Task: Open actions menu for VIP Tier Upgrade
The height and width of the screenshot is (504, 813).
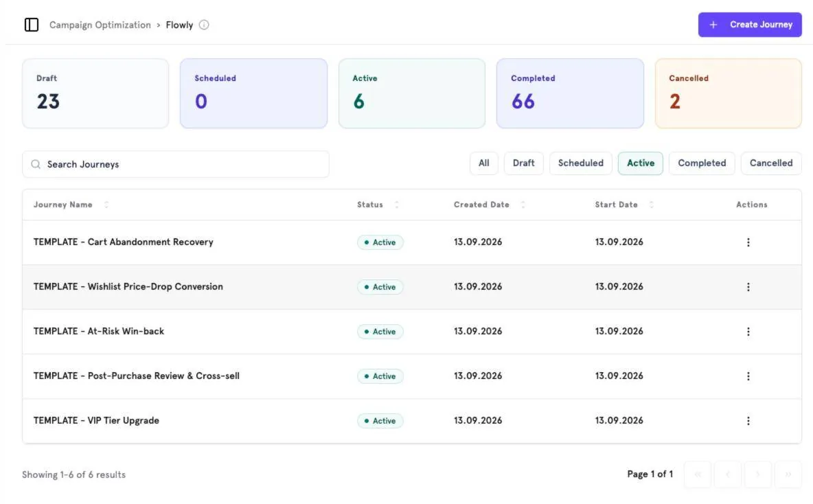Action: click(748, 420)
